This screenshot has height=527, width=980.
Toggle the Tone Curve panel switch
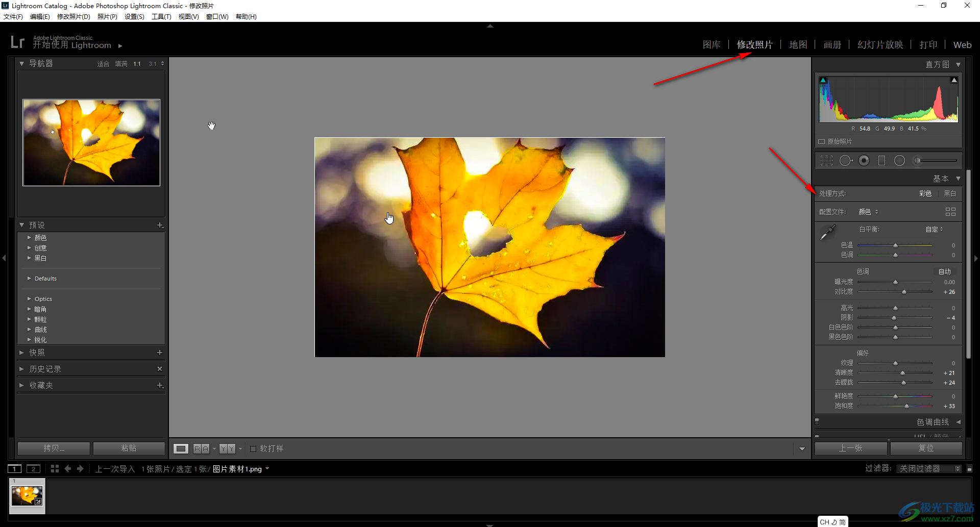point(817,422)
